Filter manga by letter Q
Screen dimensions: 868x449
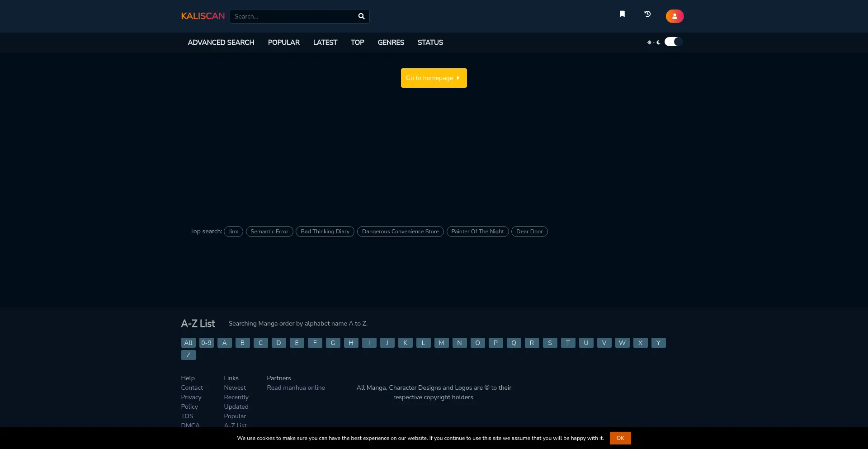pyautogui.click(x=514, y=343)
